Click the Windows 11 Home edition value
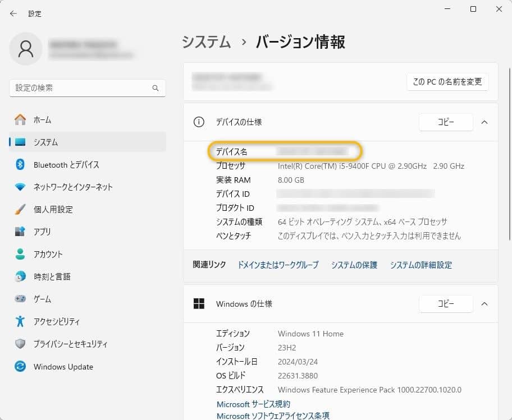512x420 pixels. point(310,334)
